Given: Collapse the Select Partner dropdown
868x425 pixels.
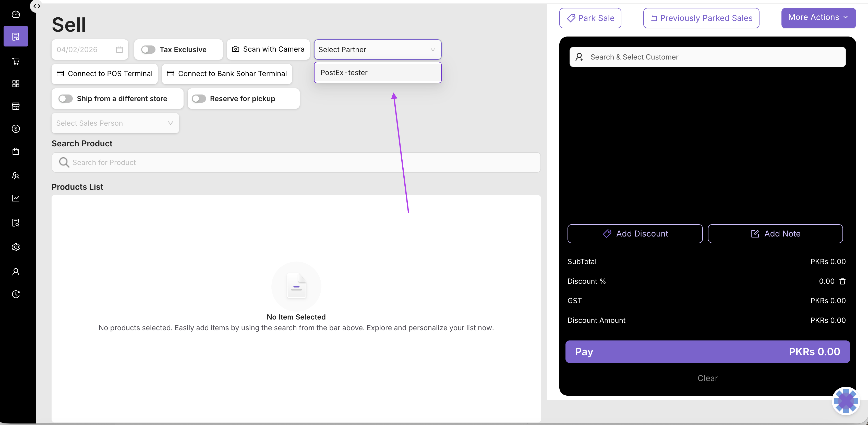Looking at the screenshot, I should (x=433, y=50).
